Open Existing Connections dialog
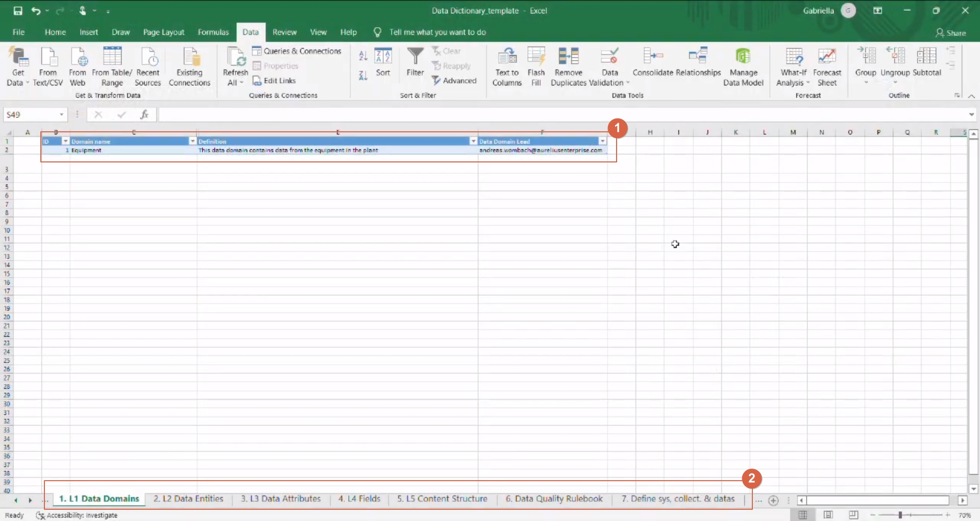Viewport: 980px width, 521px height. pyautogui.click(x=189, y=67)
